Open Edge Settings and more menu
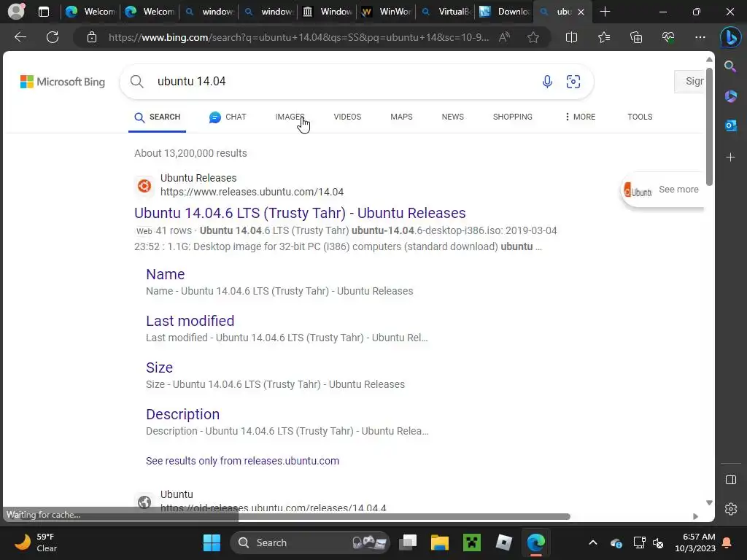 click(x=700, y=37)
